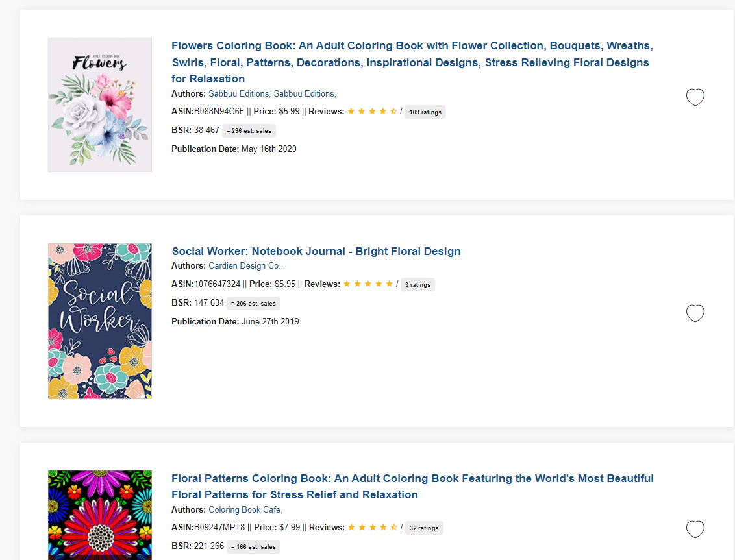Toggle heart for Floral Patterns Coloring Book
Viewport: 735px width, 560px height.
[x=695, y=529]
